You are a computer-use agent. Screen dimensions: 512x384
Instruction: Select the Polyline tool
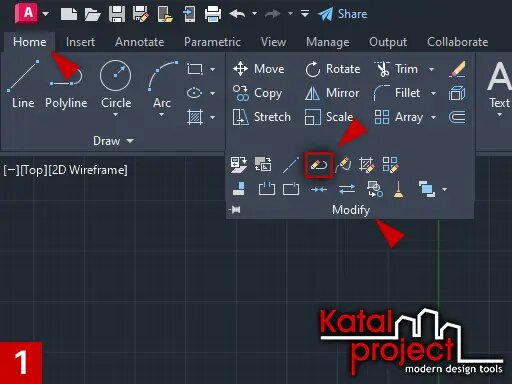pyautogui.click(x=66, y=84)
